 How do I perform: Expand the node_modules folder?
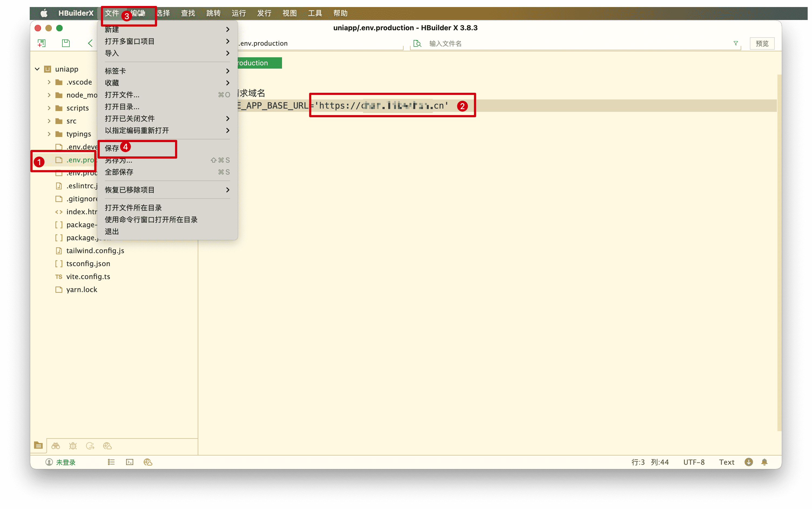click(49, 95)
